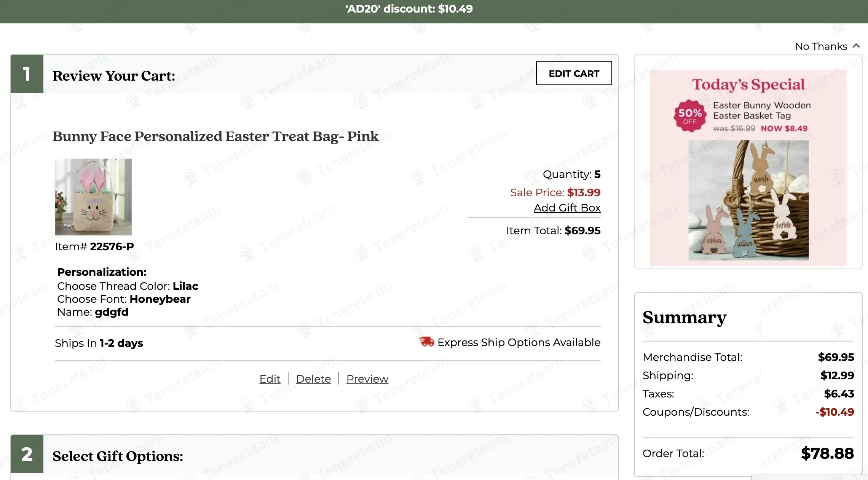Click the NOW $8.49 special price
The height and width of the screenshot is (480, 868).
tap(784, 129)
